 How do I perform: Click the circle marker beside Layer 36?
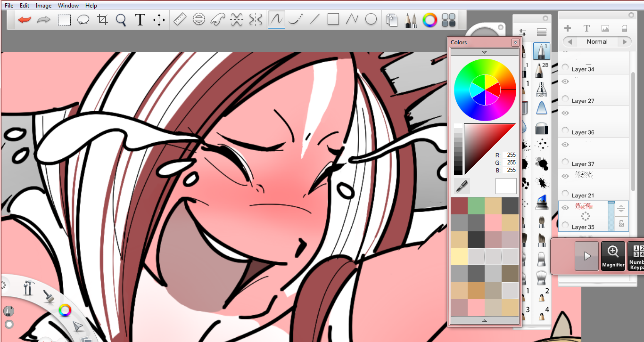tap(565, 130)
